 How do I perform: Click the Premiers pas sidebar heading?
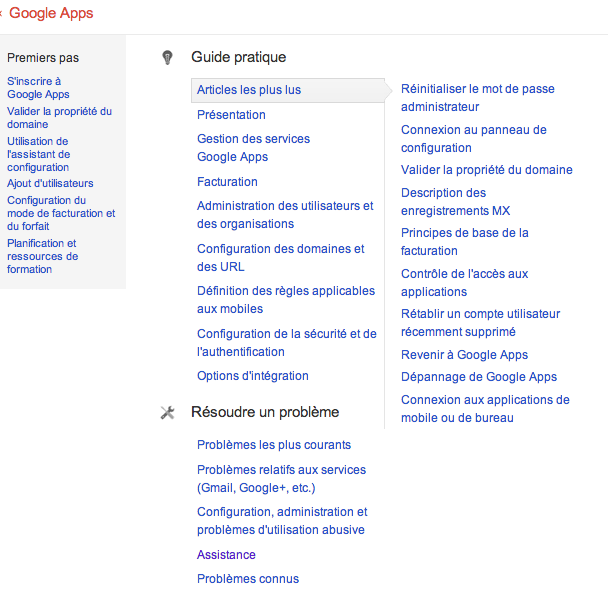point(43,58)
